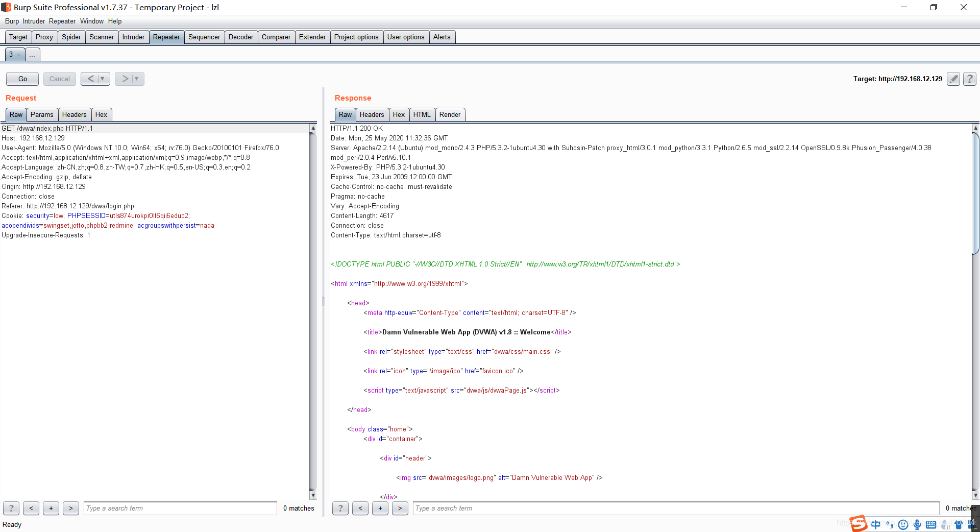Switch to the Sequencer tab
The height and width of the screenshot is (532, 980).
click(x=204, y=37)
